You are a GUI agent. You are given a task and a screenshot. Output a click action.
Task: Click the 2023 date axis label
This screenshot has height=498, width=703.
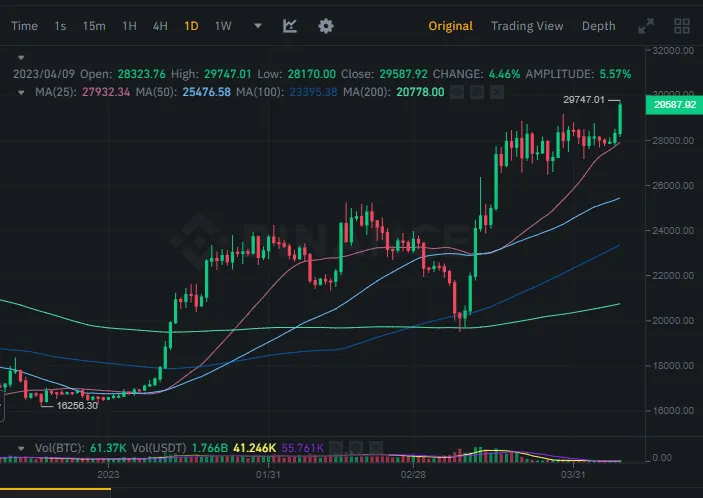tap(108, 474)
